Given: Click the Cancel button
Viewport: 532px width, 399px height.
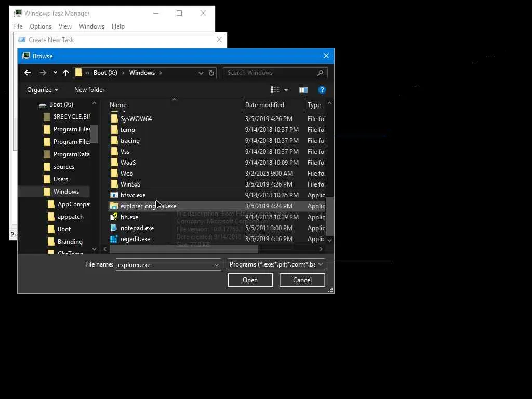Looking at the screenshot, I should pos(302,280).
